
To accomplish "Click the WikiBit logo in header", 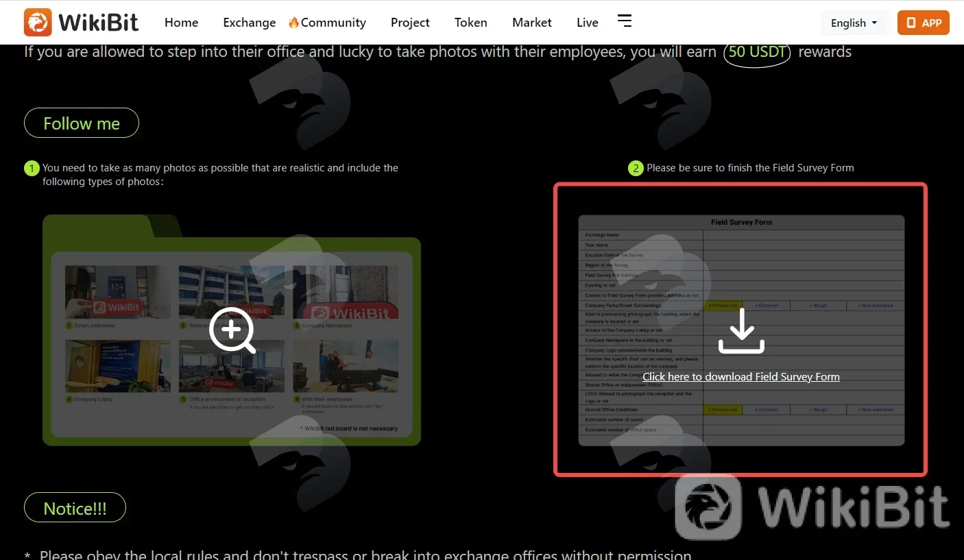I will pos(81,23).
